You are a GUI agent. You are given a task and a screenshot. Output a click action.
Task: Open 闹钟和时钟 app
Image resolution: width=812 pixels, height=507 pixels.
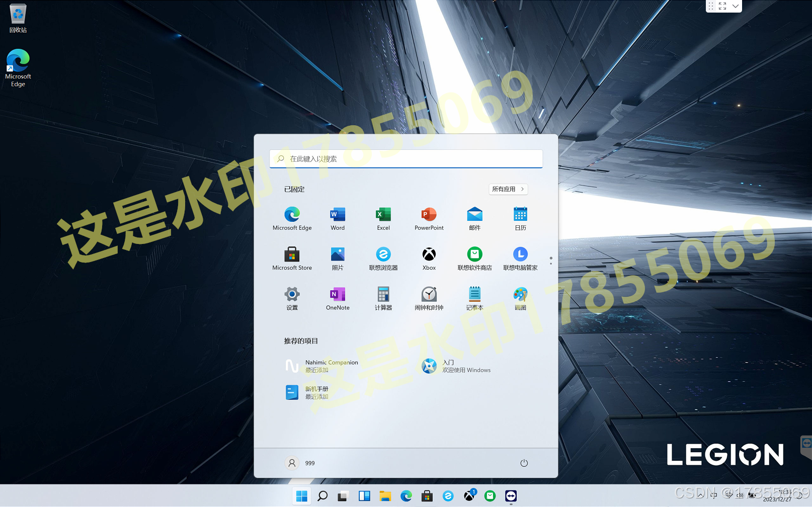[429, 298]
